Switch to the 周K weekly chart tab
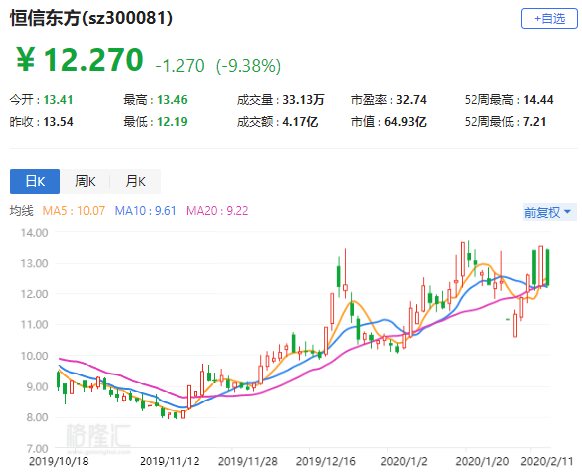The width and height of the screenshot is (582, 472). pyautogui.click(x=85, y=181)
